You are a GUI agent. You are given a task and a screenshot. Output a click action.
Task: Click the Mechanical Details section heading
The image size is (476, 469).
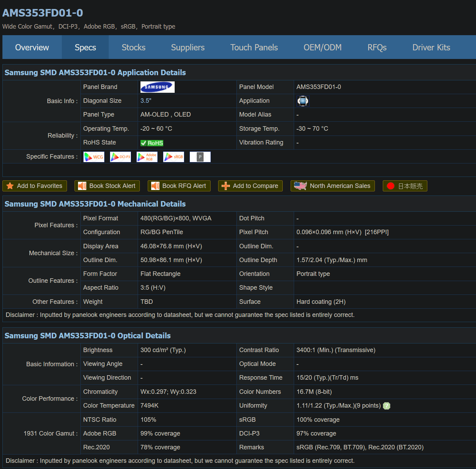(95, 204)
